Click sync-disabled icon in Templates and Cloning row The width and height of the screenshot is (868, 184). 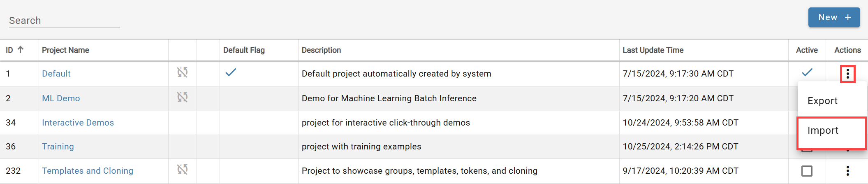(x=183, y=169)
